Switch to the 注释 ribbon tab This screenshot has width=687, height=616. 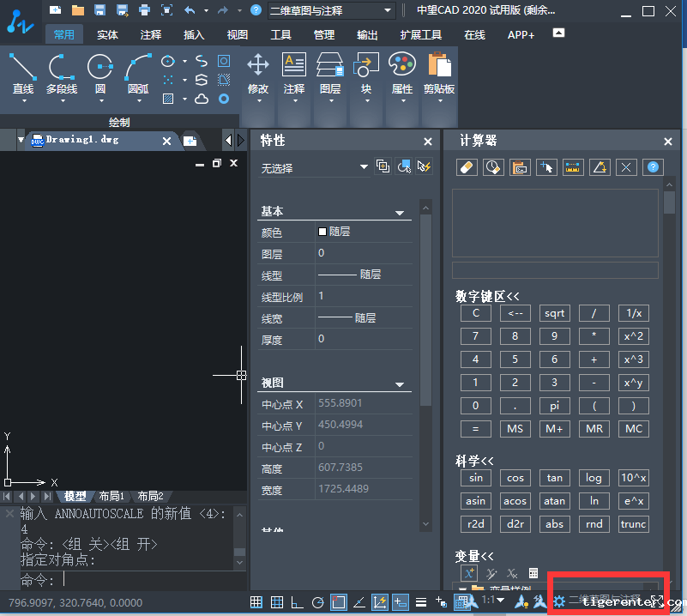pos(150,35)
